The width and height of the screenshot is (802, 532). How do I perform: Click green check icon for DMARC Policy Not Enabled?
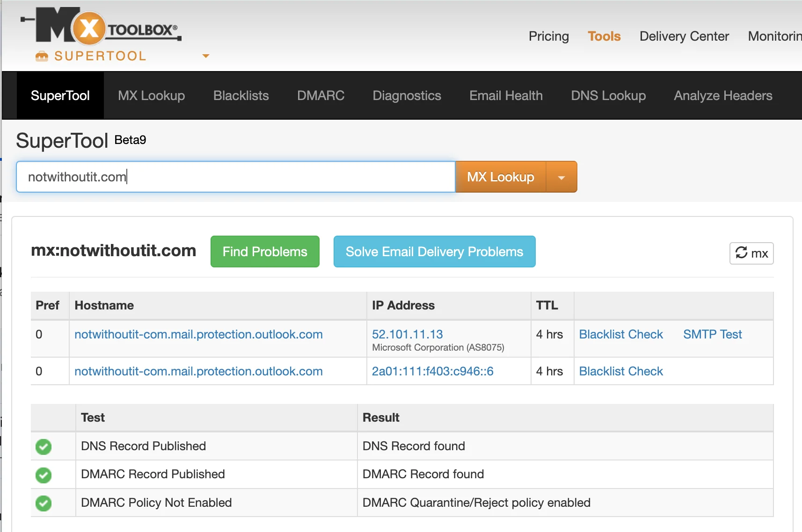click(x=44, y=503)
